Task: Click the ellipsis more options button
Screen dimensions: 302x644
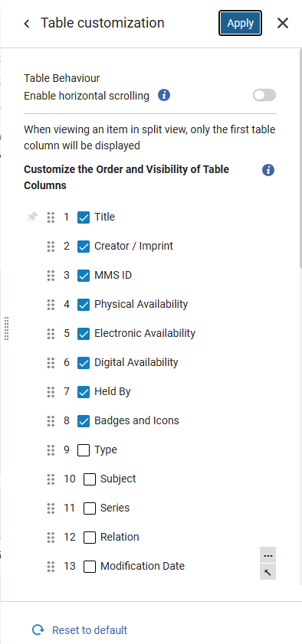Action: 268,555
